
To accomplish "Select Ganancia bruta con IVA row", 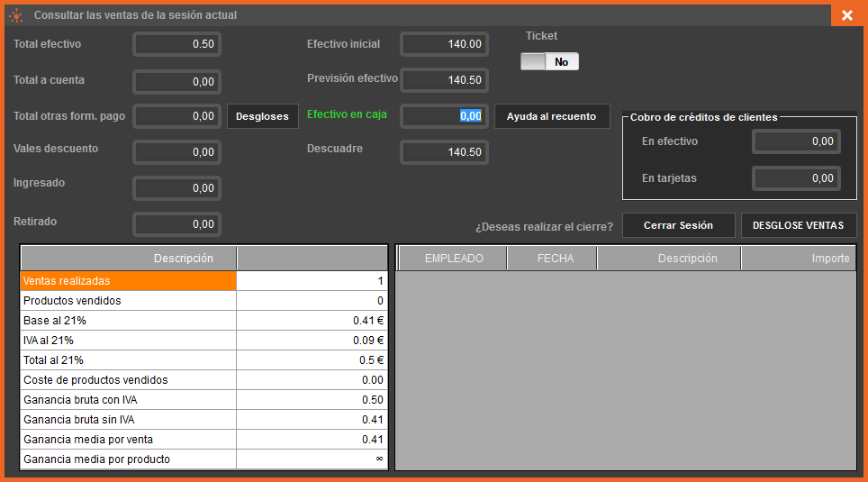I will [128, 400].
